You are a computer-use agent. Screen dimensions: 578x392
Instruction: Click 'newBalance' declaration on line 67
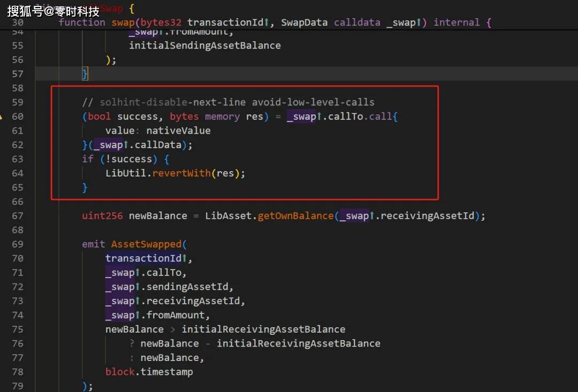tap(158, 216)
